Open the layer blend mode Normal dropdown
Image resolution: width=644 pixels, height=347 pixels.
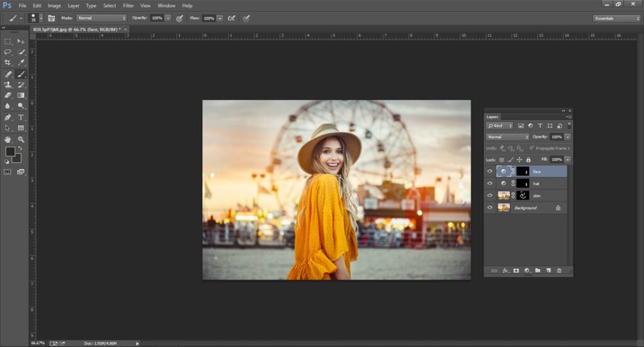point(508,137)
